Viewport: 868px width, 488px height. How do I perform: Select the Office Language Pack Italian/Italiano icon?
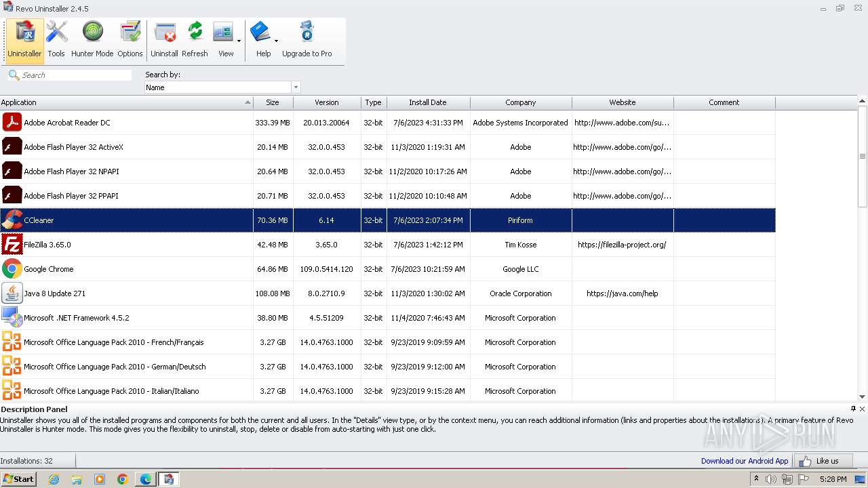(x=12, y=391)
